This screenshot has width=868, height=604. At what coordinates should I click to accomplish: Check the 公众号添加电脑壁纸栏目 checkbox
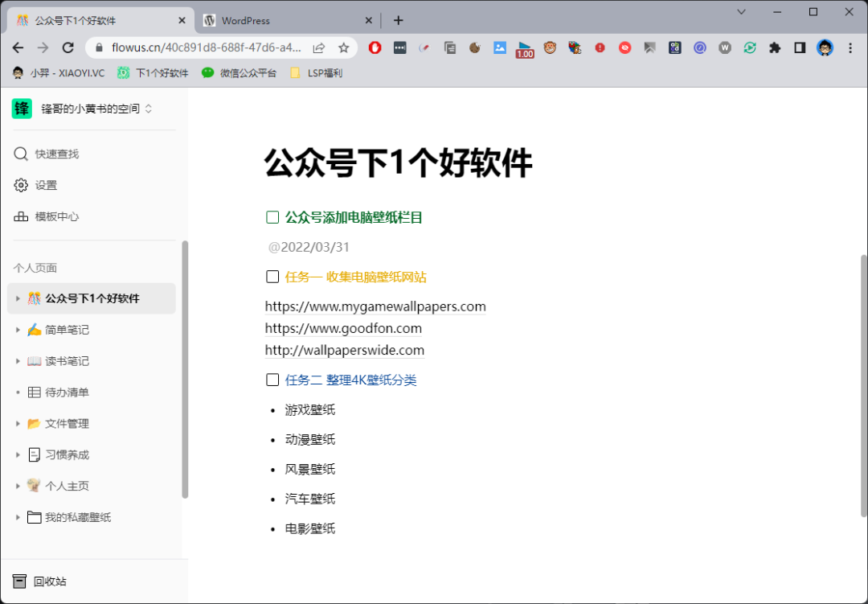(x=272, y=217)
